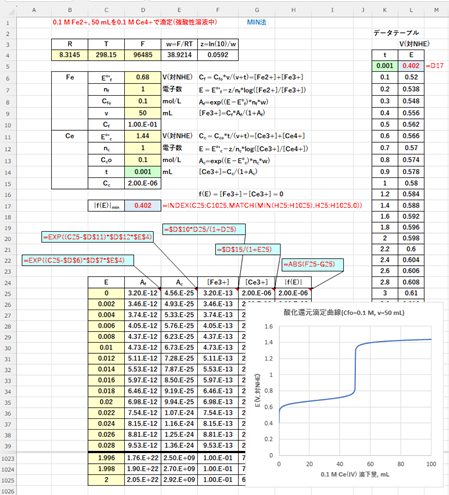
Task: Select the data table E cell 0.61
Action: pyautogui.click(x=411, y=293)
